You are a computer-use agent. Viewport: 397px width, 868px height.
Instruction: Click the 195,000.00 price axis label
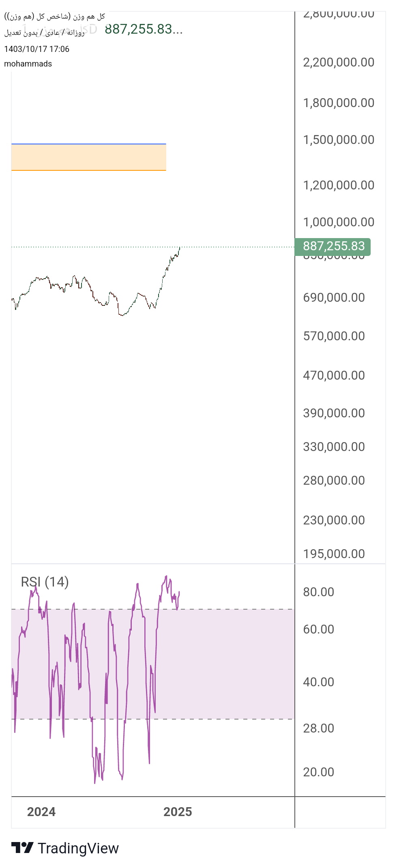coord(333,554)
